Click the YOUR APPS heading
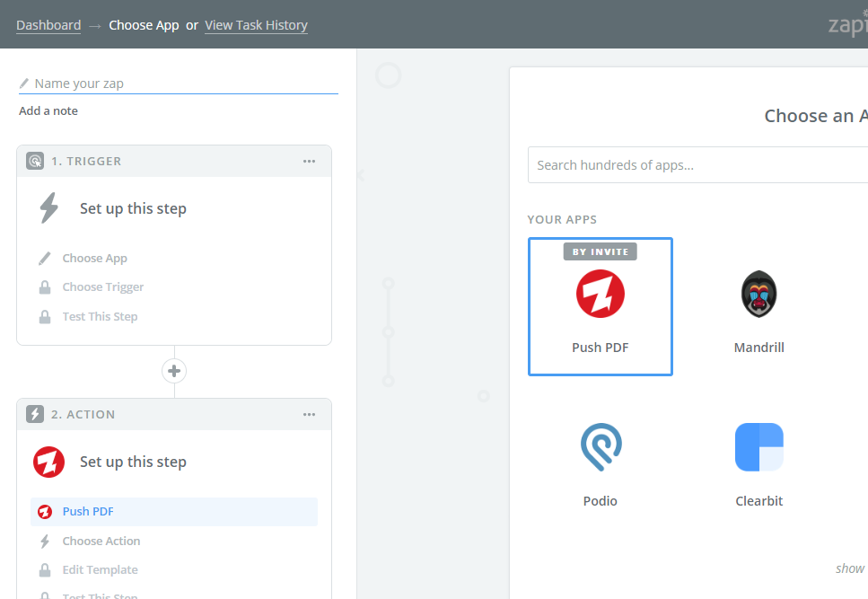The height and width of the screenshot is (599, 868). click(x=562, y=220)
